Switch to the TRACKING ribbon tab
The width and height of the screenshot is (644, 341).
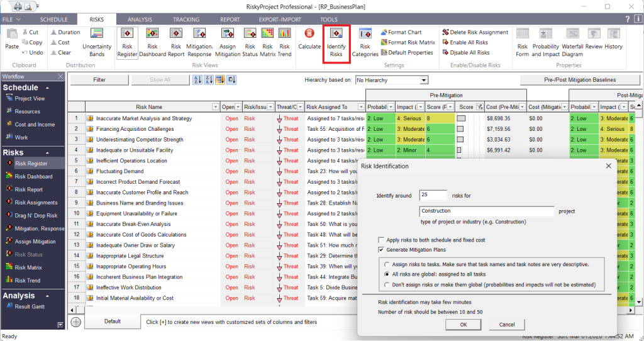186,20
